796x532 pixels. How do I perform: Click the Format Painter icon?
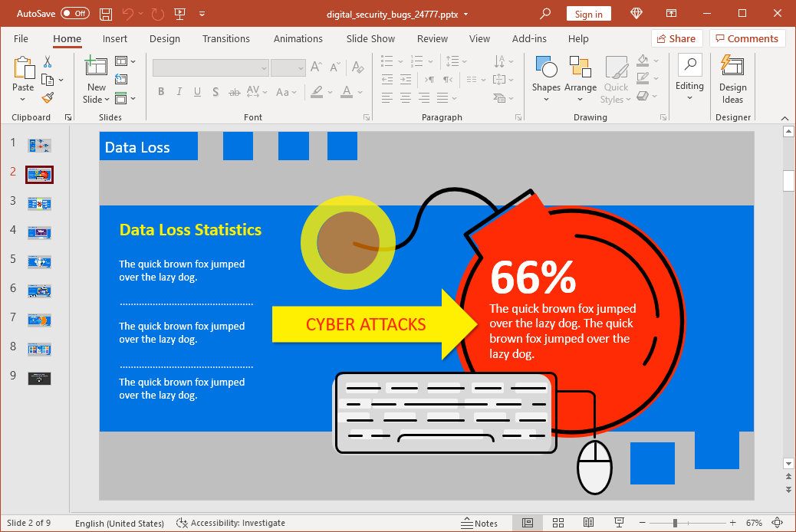[48, 98]
